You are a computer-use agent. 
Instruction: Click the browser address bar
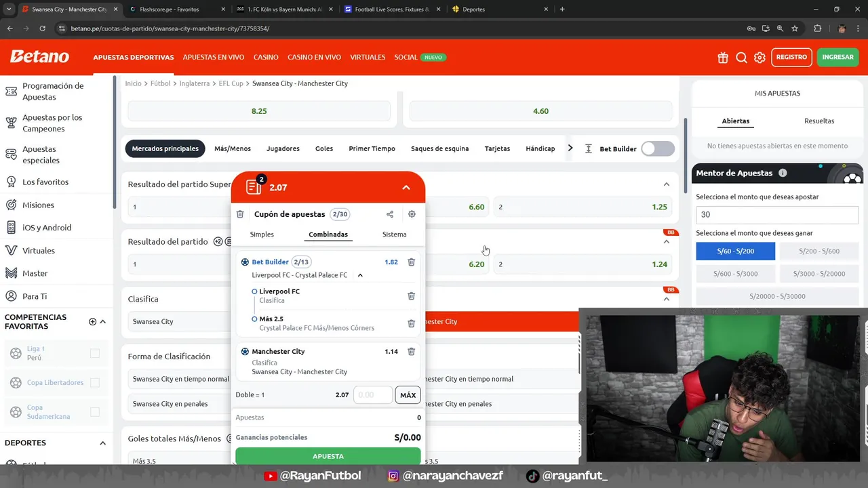click(400, 28)
